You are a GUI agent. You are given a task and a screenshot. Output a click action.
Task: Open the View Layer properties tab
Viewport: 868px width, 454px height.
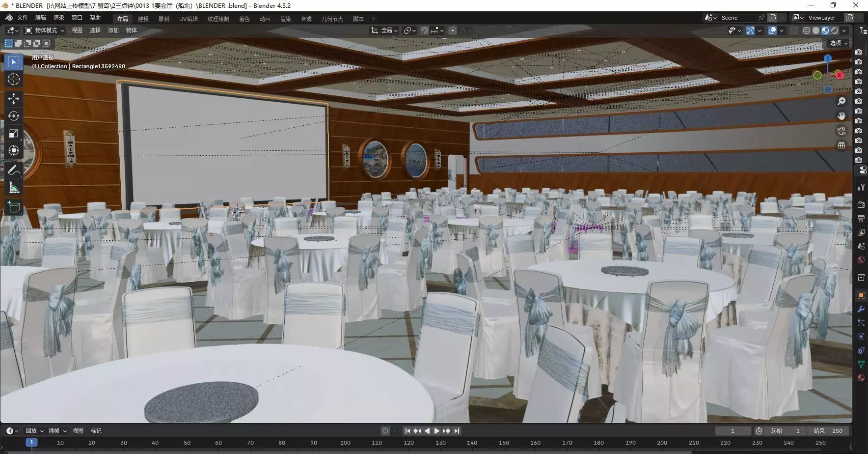861,232
